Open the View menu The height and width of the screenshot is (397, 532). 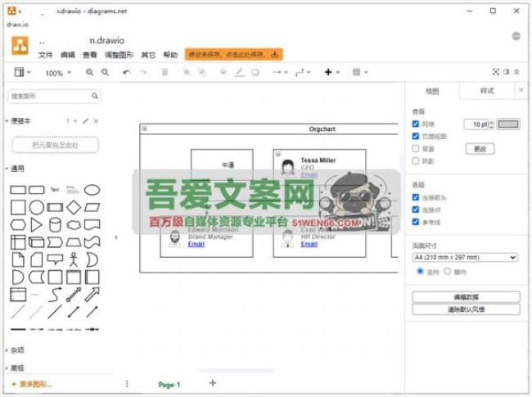pos(90,55)
